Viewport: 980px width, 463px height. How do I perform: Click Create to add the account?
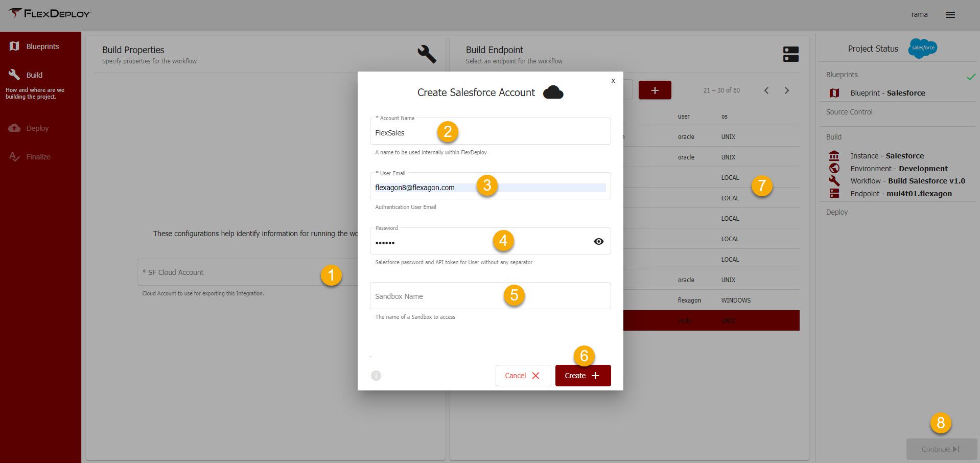pos(583,376)
